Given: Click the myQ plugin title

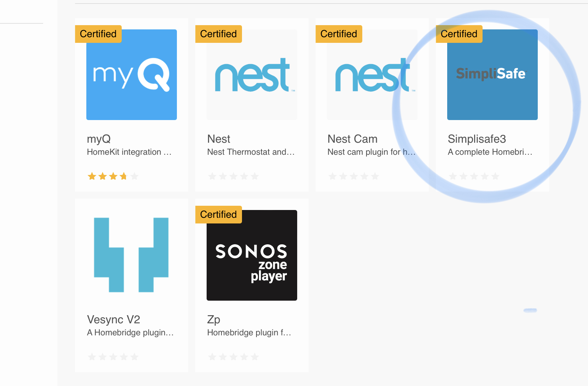Looking at the screenshot, I should click(99, 139).
